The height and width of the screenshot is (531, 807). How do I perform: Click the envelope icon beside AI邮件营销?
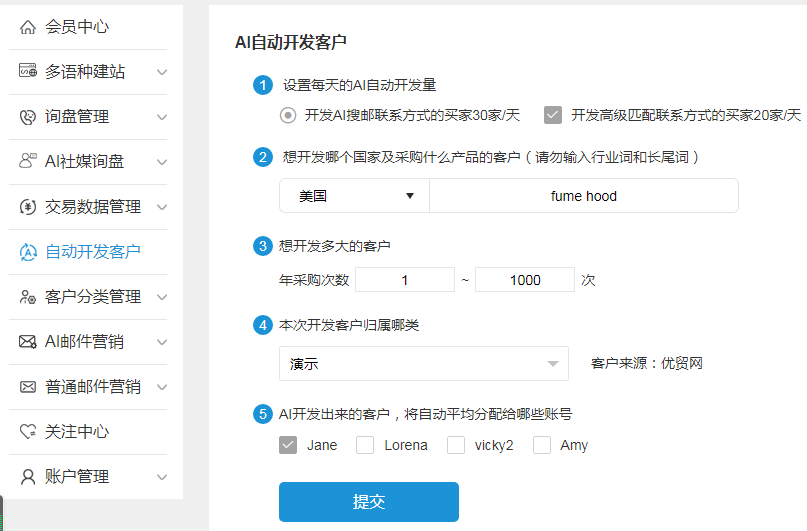28,342
